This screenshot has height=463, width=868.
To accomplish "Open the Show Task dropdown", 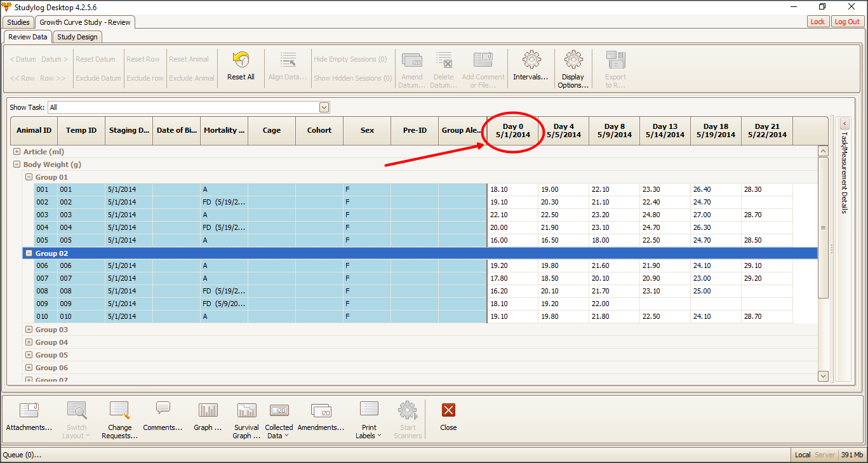I will point(324,107).
